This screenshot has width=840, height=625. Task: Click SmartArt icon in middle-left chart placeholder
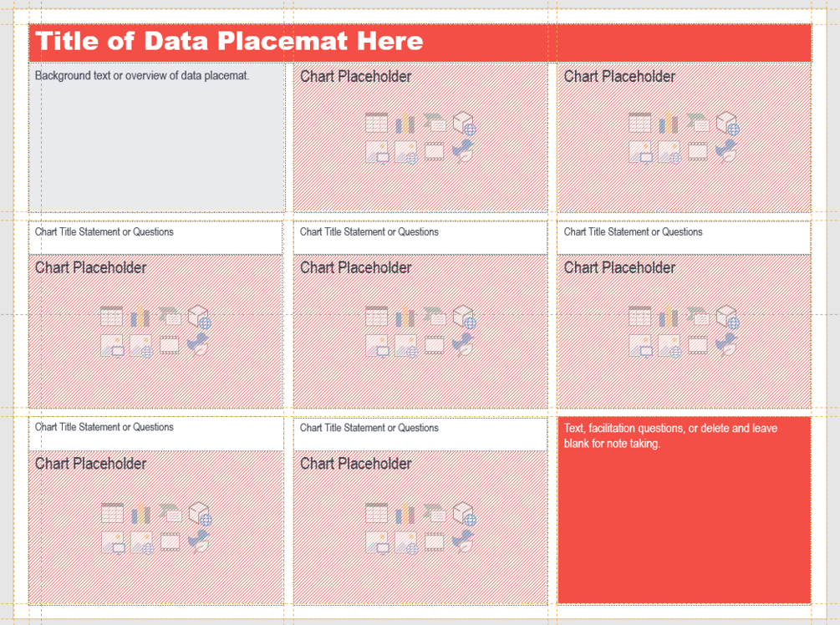pyautogui.click(x=170, y=317)
